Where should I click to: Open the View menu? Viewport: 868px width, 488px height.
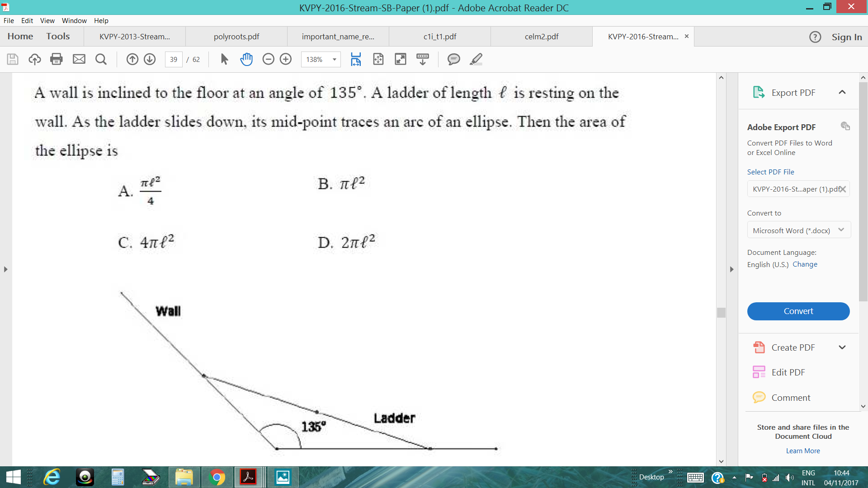[47, 21]
